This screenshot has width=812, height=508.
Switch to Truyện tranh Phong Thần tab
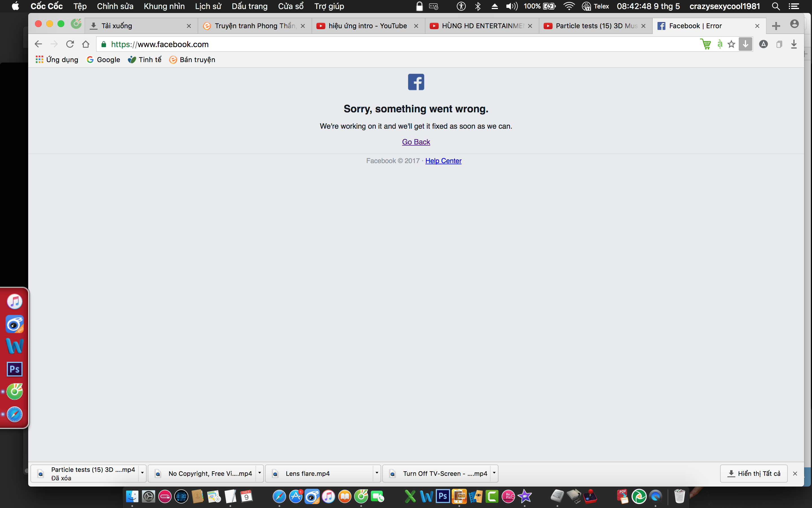255,26
